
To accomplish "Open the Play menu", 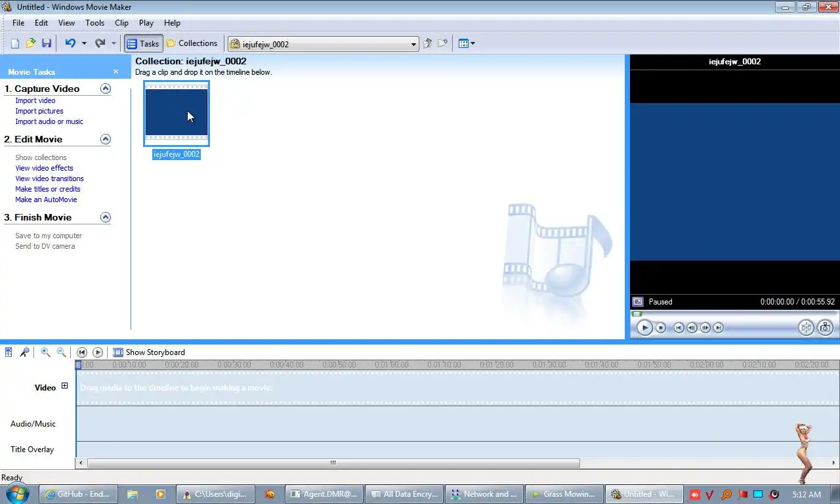I will click(146, 22).
